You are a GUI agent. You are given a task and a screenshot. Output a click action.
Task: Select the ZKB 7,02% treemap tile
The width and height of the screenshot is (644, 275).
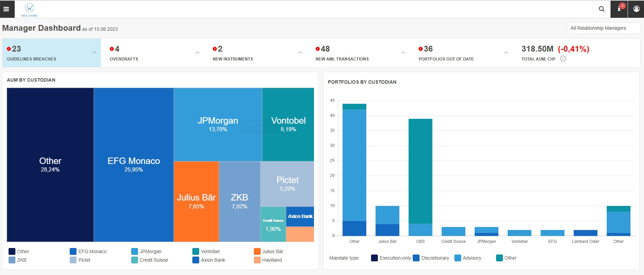click(239, 202)
